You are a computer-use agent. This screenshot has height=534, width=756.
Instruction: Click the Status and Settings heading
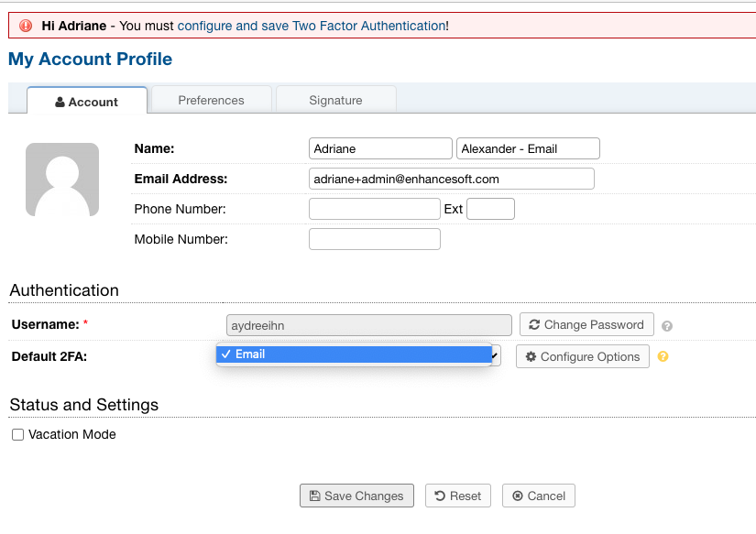click(84, 405)
